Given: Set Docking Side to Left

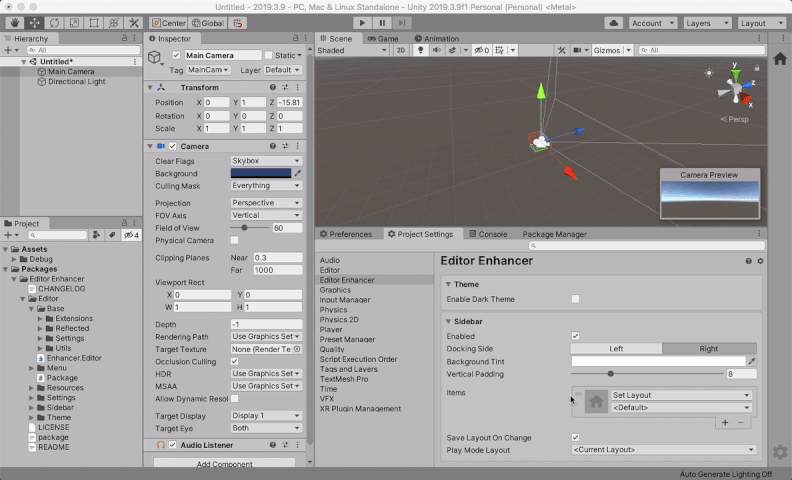Looking at the screenshot, I should 616,349.
